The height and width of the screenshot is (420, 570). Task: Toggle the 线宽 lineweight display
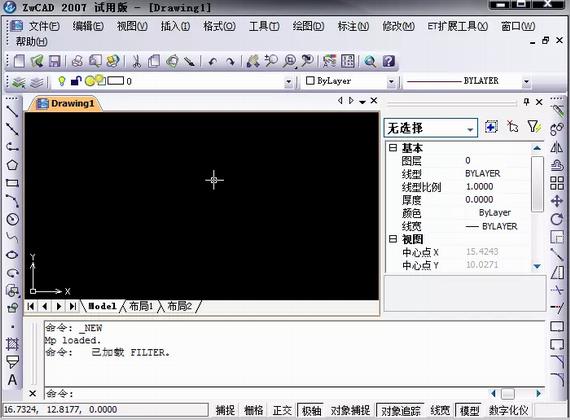[440, 411]
